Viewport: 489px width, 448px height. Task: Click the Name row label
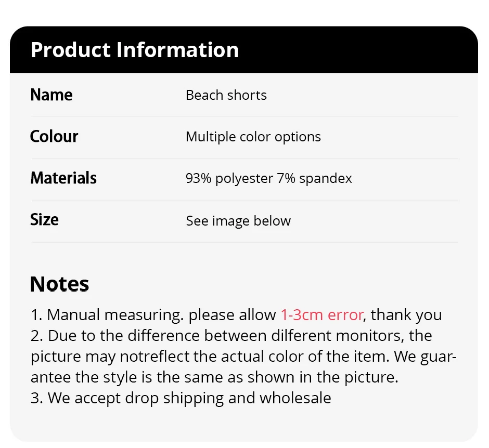(52, 95)
